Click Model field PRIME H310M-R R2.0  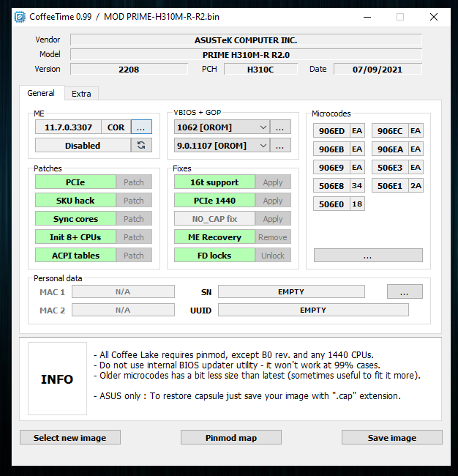pos(246,55)
